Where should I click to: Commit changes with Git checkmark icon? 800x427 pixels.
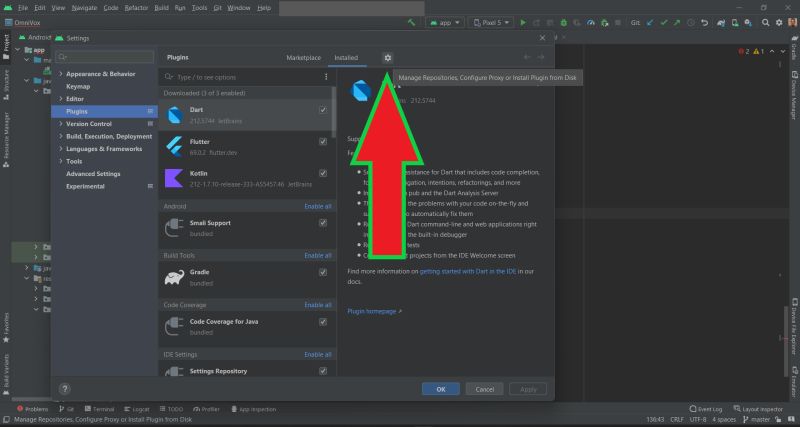663,22
